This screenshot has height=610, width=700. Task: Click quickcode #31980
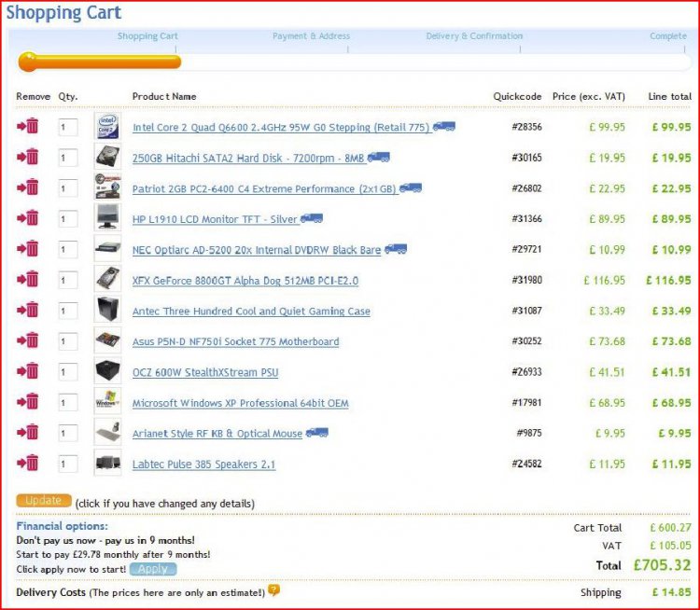pos(526,280)
